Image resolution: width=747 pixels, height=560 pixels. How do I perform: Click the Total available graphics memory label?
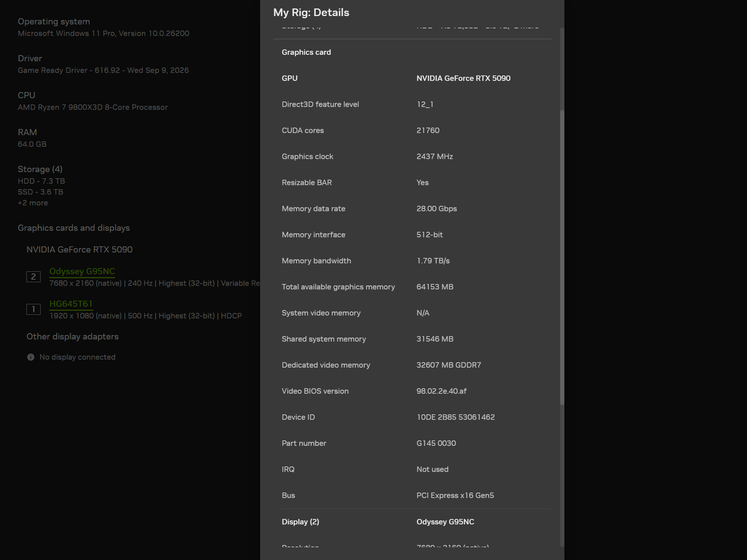click(x=338, y=287)
